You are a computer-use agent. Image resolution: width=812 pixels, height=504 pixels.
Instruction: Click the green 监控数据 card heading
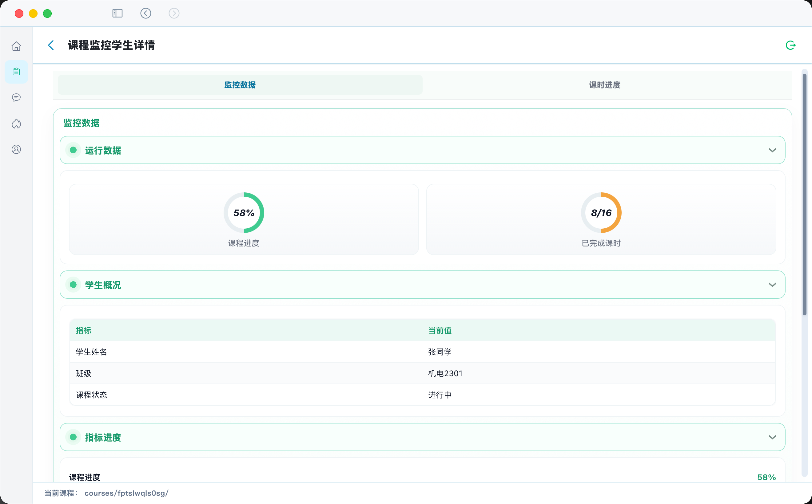(82, 123)
